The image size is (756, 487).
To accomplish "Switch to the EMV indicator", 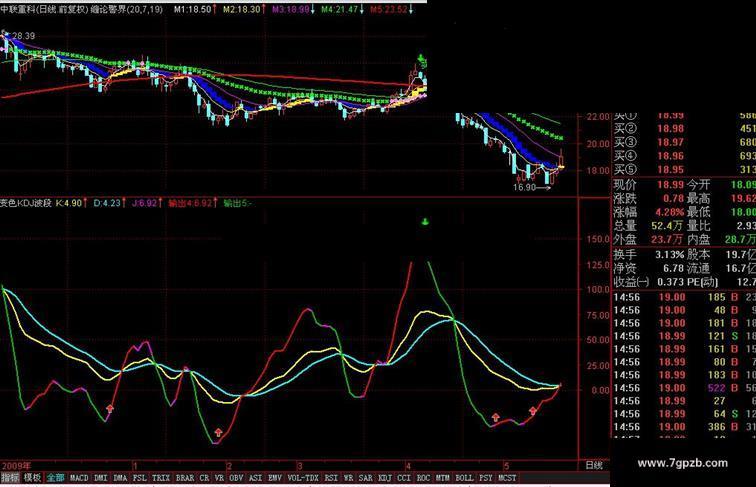I will pyautogui.click(x=274, y=478).
